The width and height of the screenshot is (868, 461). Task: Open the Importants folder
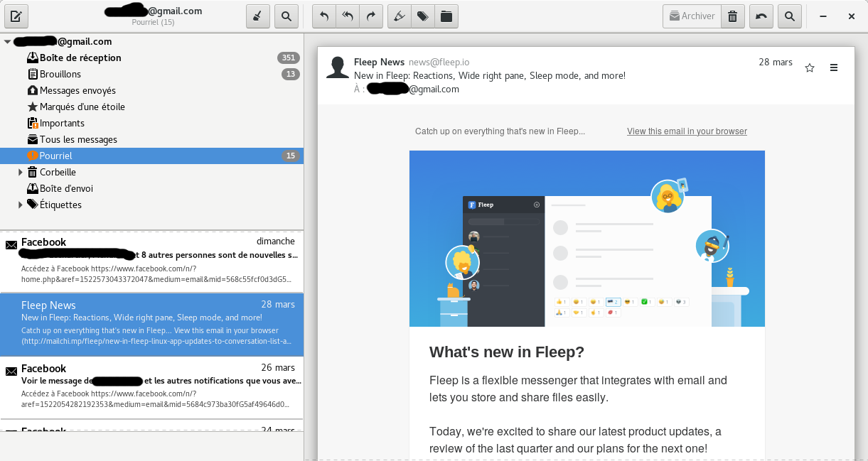point(151,123)
